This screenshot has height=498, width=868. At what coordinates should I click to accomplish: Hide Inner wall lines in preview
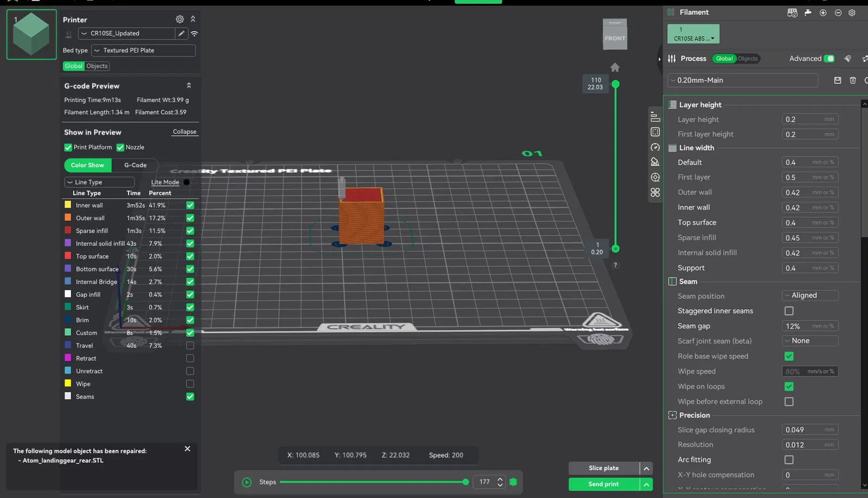[190, 206]
